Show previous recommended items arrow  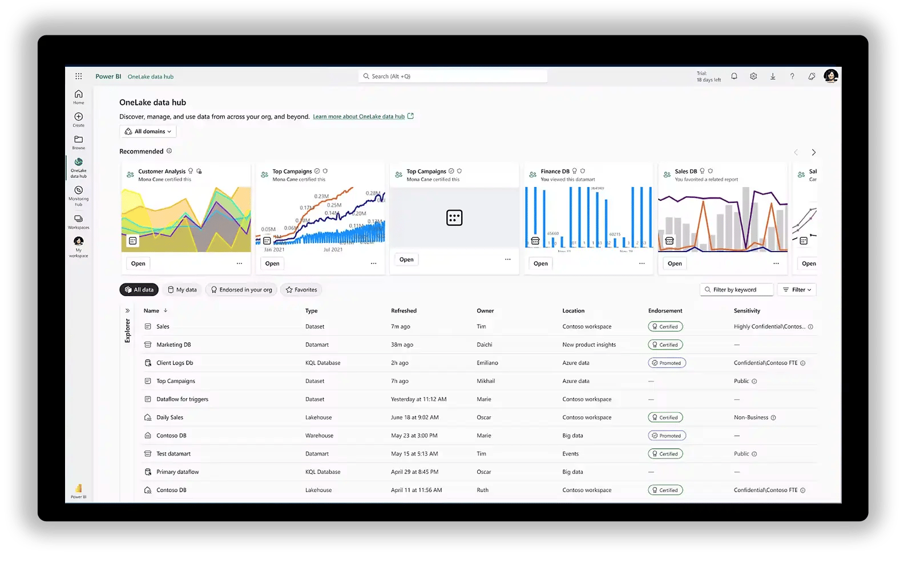click(x=796, y=152)
